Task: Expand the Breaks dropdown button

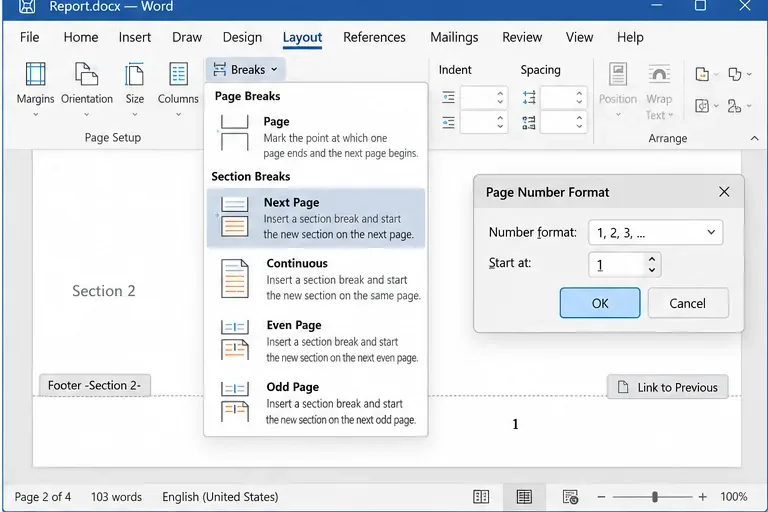Action: coord(245,70)
